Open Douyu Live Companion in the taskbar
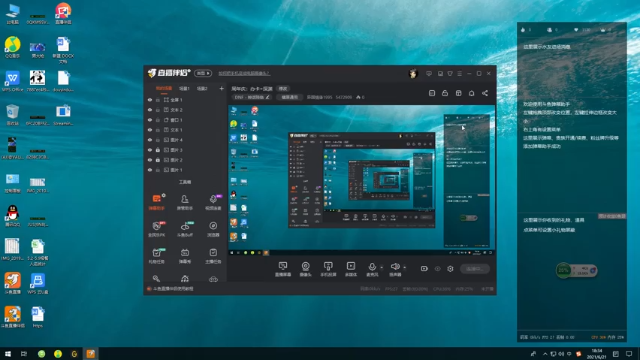This screenshot has height=360, width=640. click(x=91, y=353)
